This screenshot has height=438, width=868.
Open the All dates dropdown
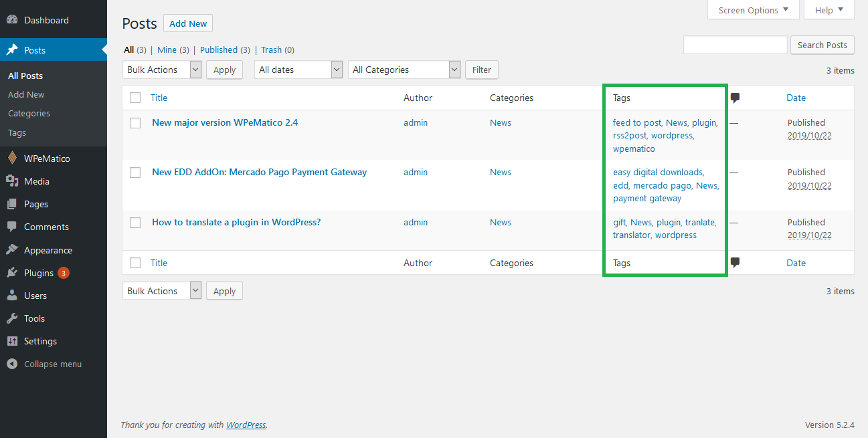(x=298, y=70)
